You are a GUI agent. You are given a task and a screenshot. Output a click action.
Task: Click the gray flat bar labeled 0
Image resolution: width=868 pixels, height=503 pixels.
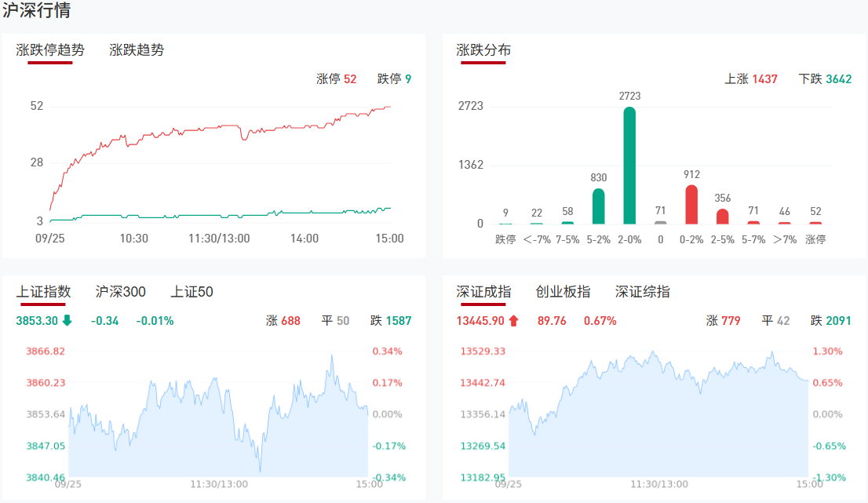661,222
